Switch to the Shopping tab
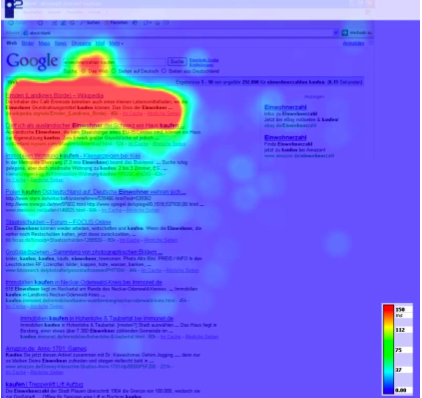The width and height of the screenshot is (422, 398). pyautogui.click(x=81, y=43)
